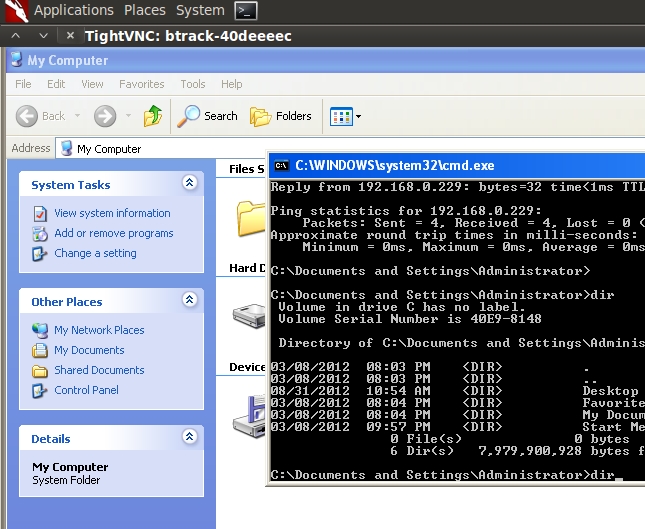Select the hard disk drive icon

(x=249, y=315)
